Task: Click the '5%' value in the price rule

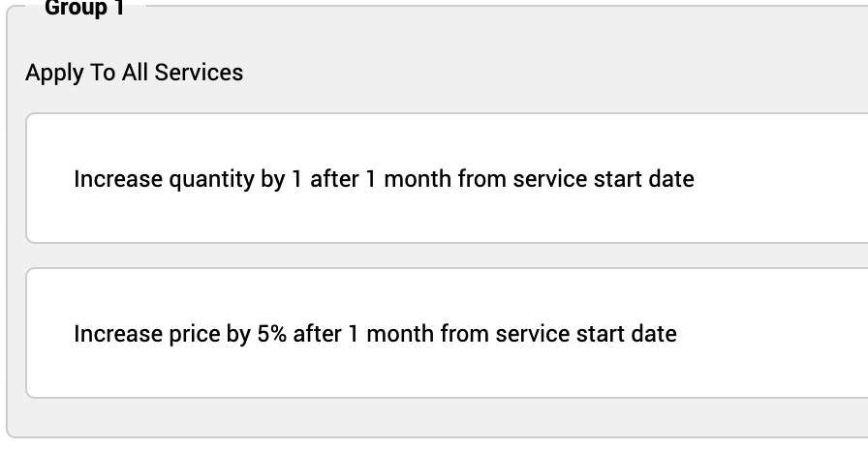Action: [x=272, y=334]
